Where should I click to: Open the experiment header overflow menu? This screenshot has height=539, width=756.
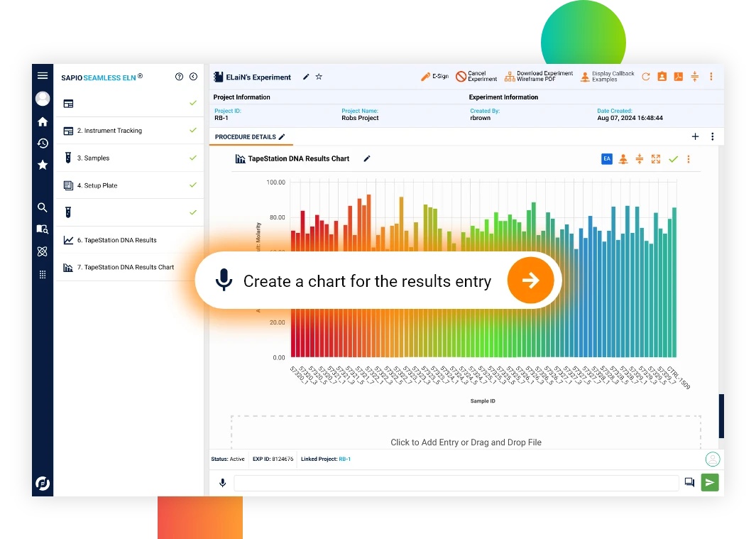[x=711, y=77]
